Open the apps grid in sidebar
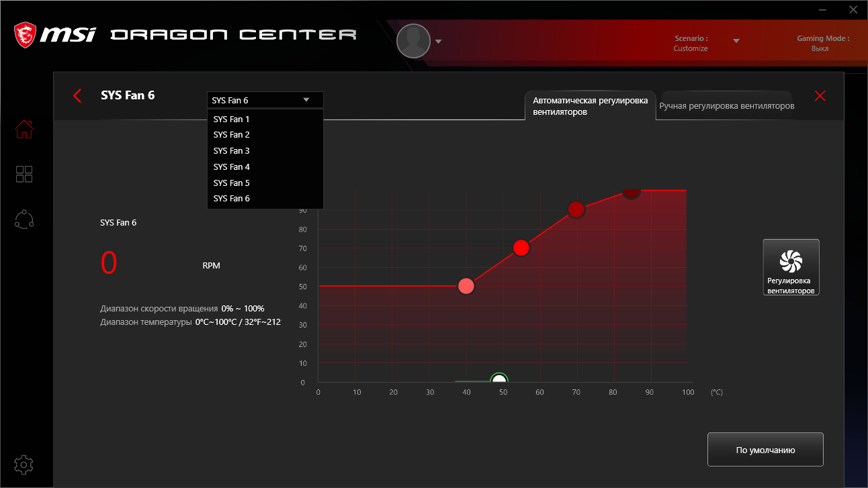 (x=24, y=175)
